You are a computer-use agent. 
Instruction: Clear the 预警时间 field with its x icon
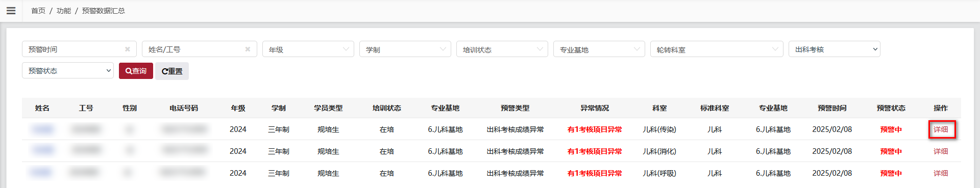point(128,49)
